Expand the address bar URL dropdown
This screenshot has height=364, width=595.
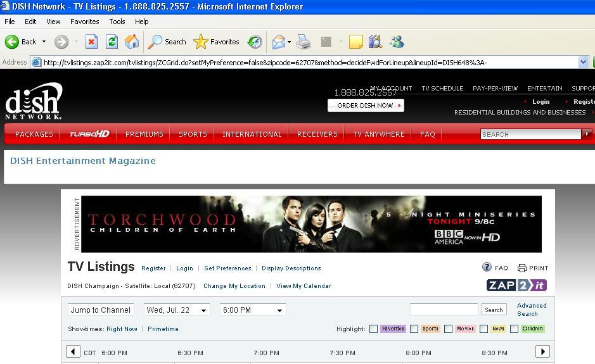tap(583, 62)
